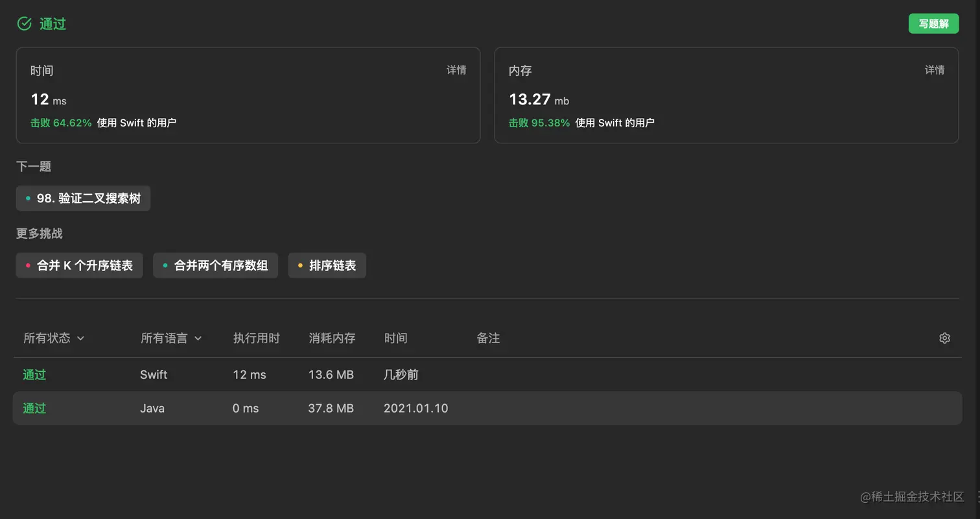Screen dimensions: 980x519
Task: Open the 所有状态 filter dropdown
Action: click(x=47, y=338)
